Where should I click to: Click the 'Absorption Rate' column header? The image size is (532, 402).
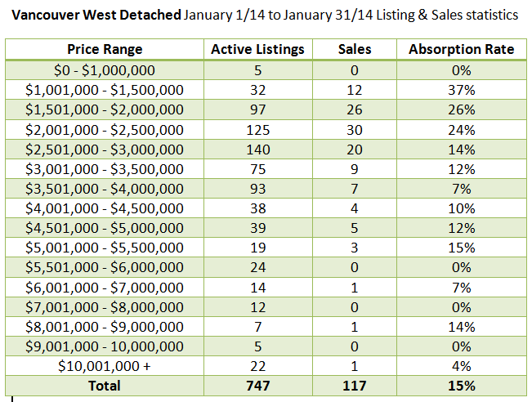[x=462, y=50]
